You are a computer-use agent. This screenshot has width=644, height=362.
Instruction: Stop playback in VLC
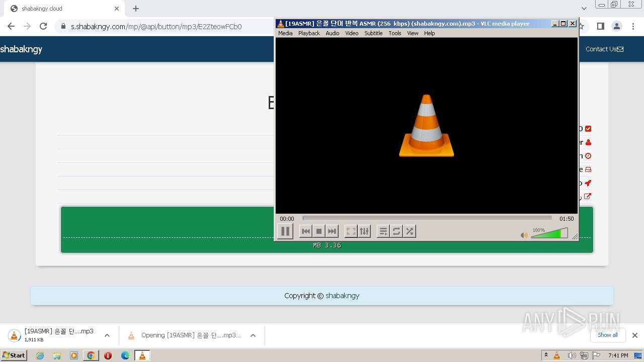[x=318, y=231]
